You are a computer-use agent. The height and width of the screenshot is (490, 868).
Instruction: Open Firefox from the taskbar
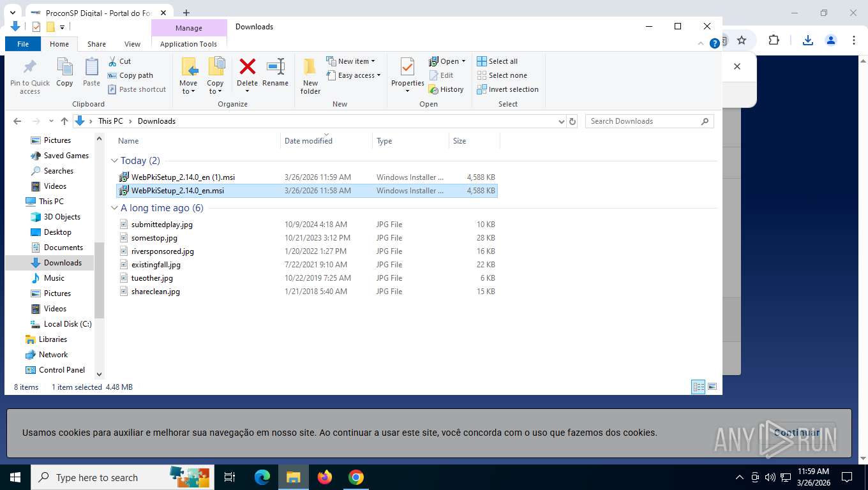pos(325,477)
